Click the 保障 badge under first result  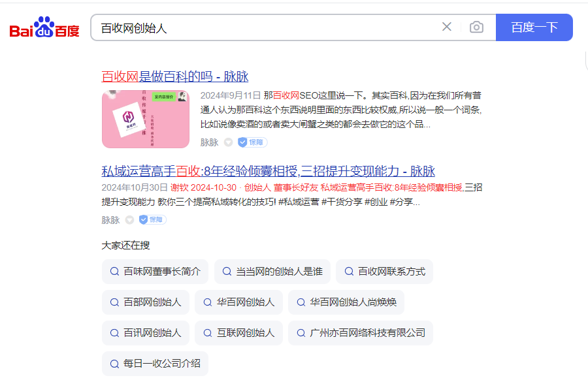(252, 142)
